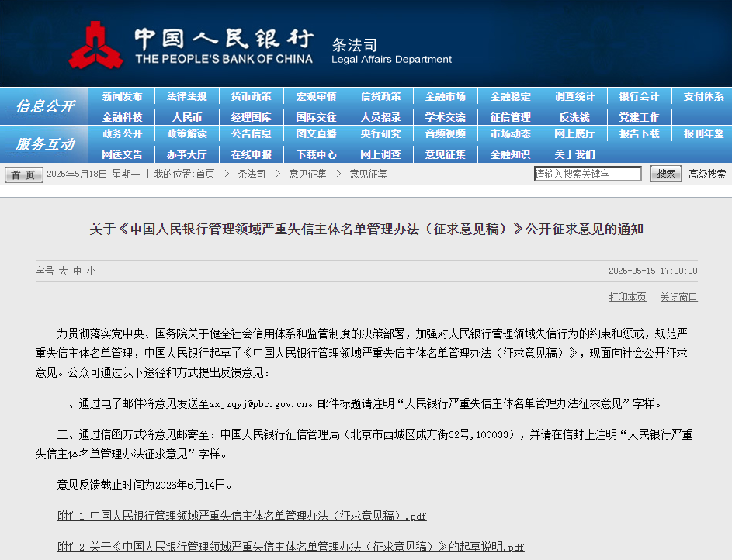Image resolution: width=732 pixels, height=560 pixels.
Task: Go to 图文直播 page
Action: click(316, 134)
